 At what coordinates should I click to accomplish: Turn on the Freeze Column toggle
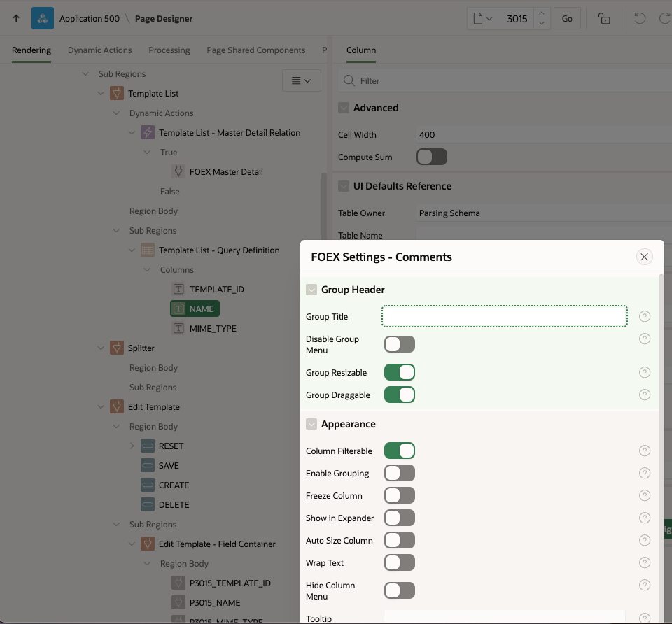point(399,495)
